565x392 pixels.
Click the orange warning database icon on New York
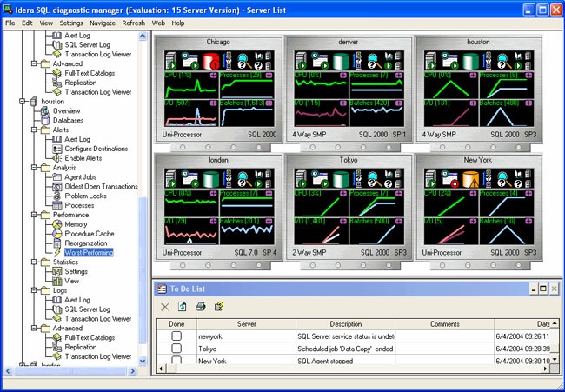click(x=470, y=179)
